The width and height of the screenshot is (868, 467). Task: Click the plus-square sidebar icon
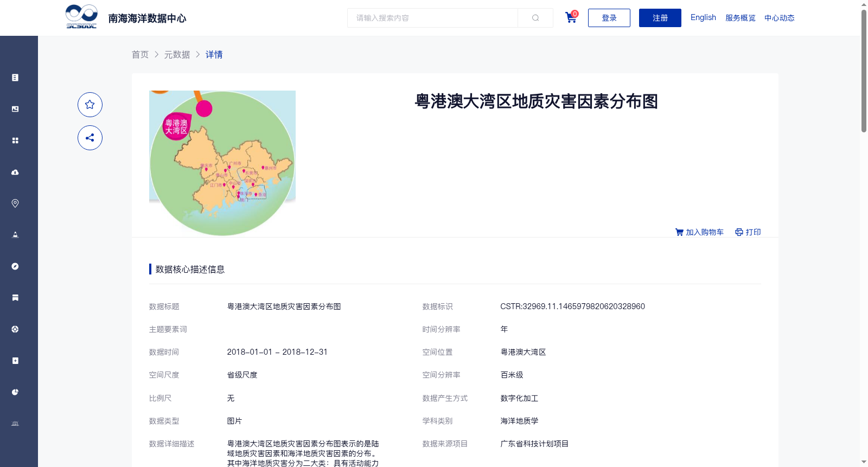coord(15,361)
